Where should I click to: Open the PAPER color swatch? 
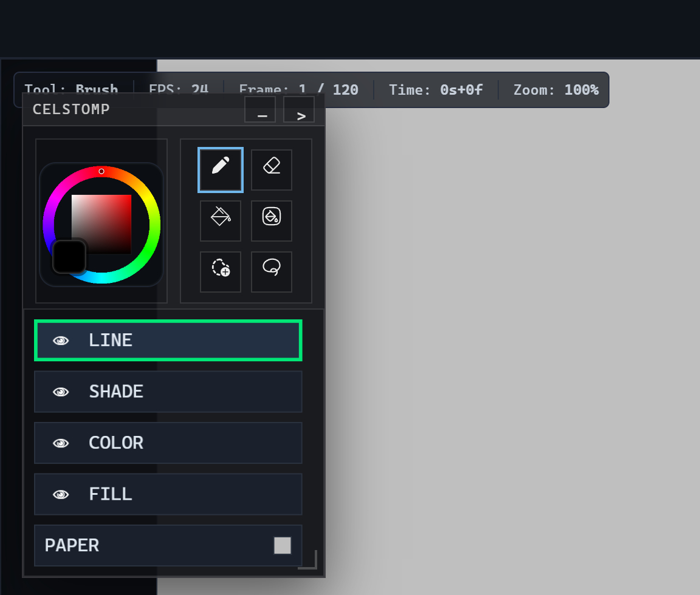pos(283,545)
